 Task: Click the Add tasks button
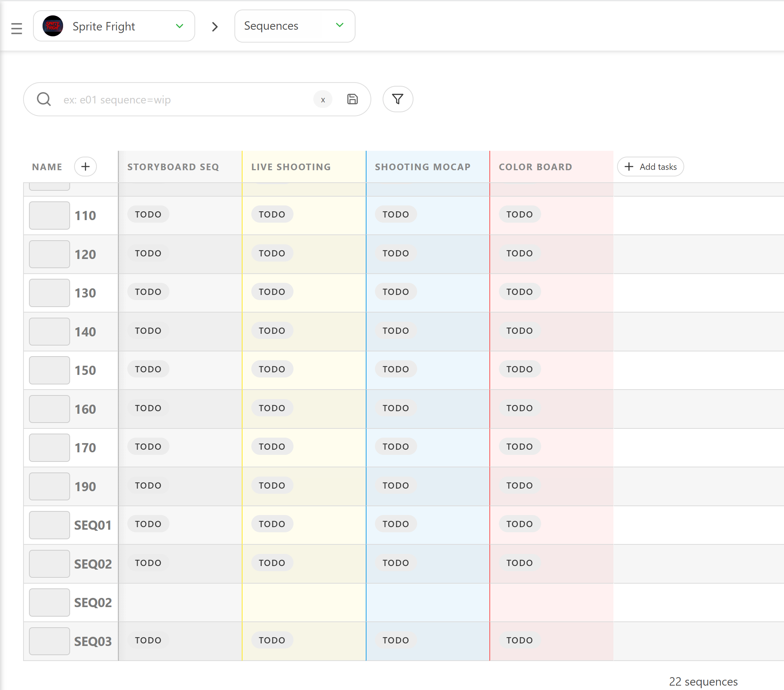point(650,167)
